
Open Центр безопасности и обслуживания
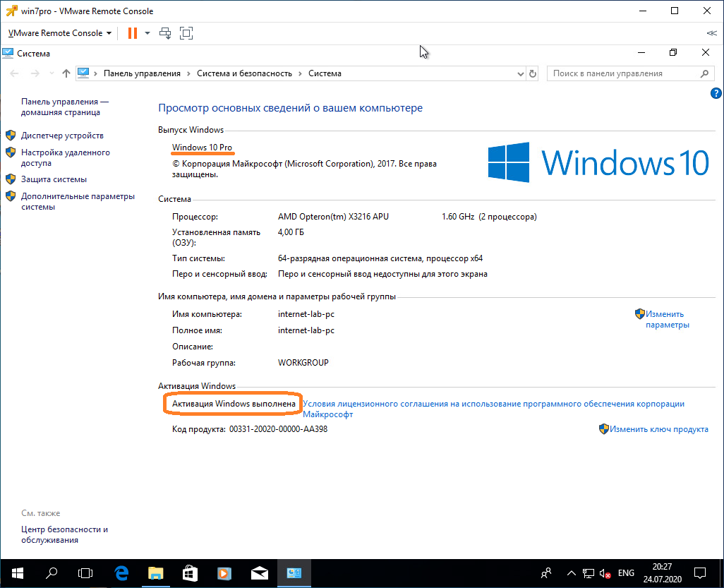tap(64, 534)
